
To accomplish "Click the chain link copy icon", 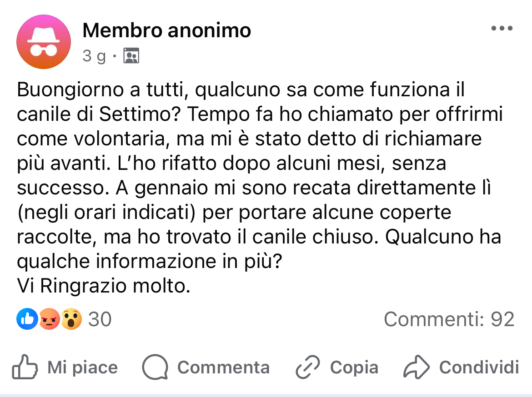I will pyautogui.click(x=308, y=367).
